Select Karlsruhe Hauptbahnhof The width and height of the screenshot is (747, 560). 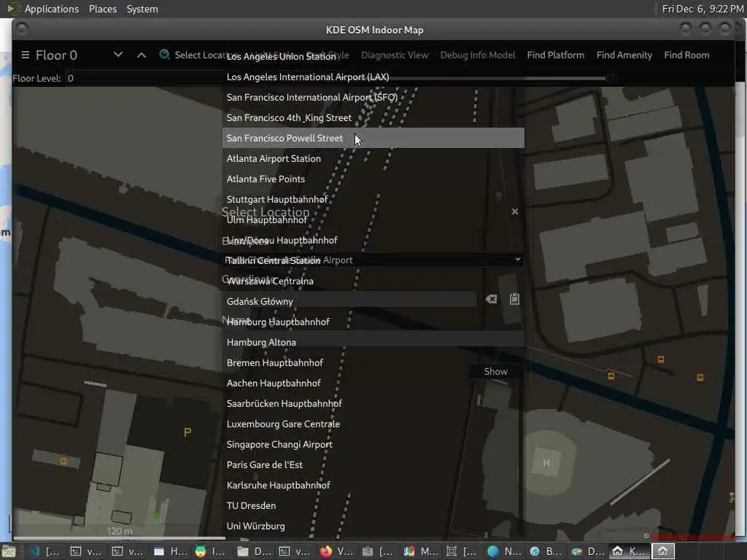point(373,486)
